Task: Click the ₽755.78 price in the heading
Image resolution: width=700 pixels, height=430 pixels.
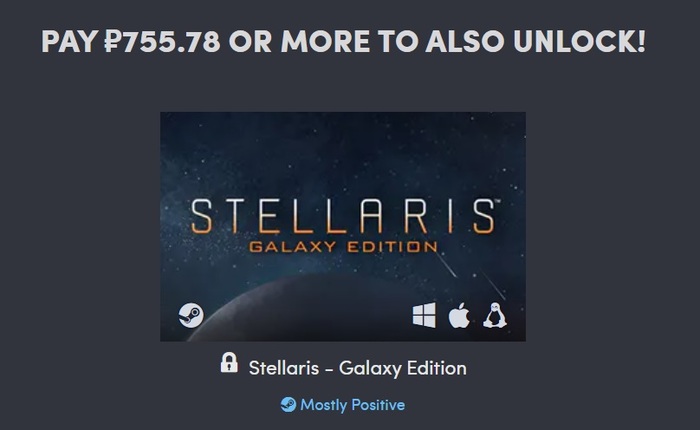Action: [x=163, y=43]
